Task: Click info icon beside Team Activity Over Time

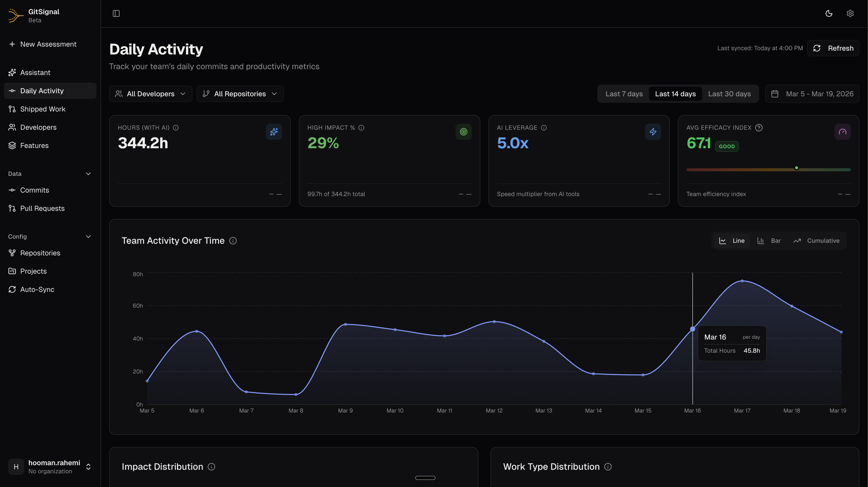Action: pyautogui.click(x=233, y=240)
